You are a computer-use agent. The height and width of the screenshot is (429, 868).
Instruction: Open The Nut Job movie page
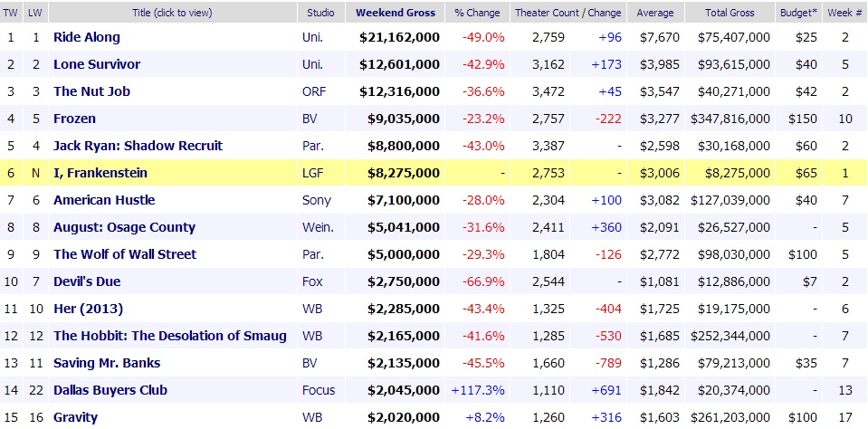tap(88, 91)
